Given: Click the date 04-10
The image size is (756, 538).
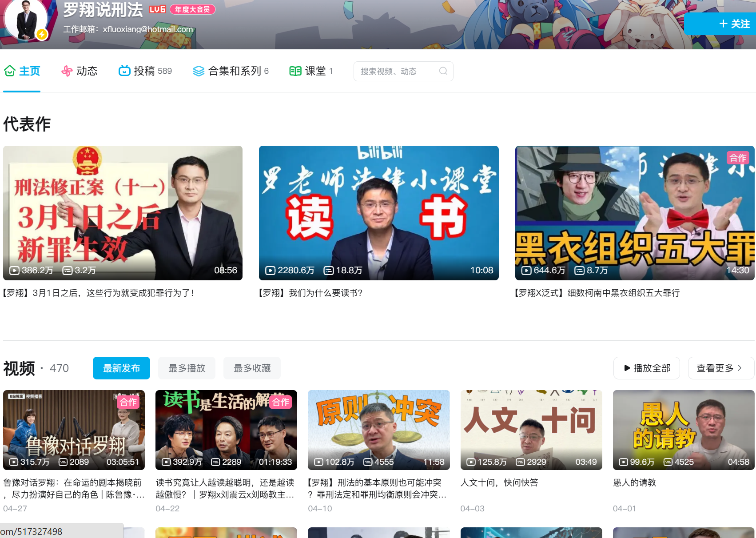Looking at the screenshot, I should pos(320,508).
